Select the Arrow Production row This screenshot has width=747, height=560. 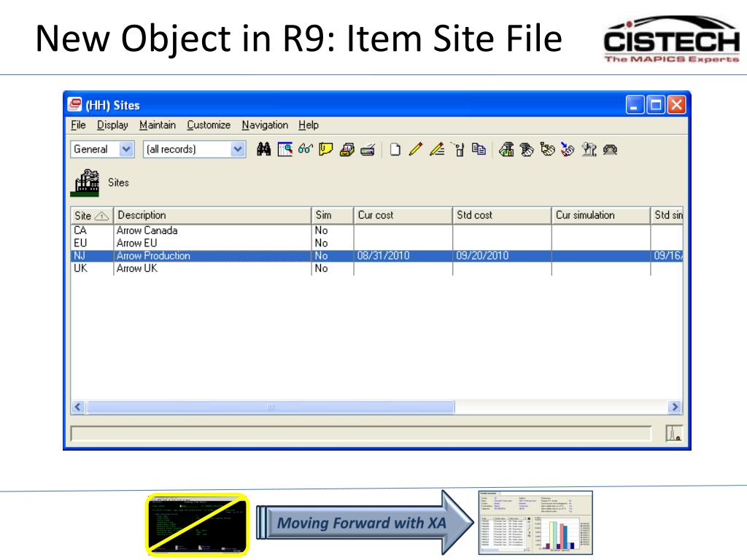(x=376, y=256)
